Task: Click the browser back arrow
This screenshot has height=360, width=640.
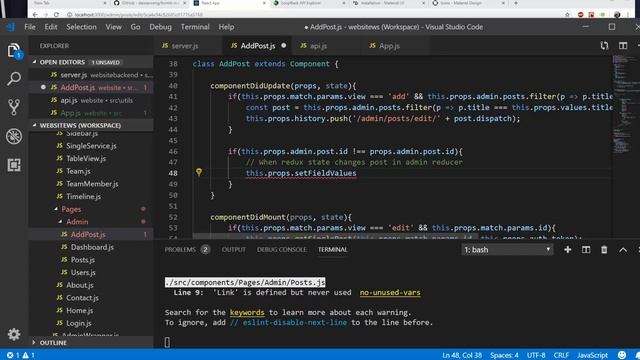Action: [35, 15]
